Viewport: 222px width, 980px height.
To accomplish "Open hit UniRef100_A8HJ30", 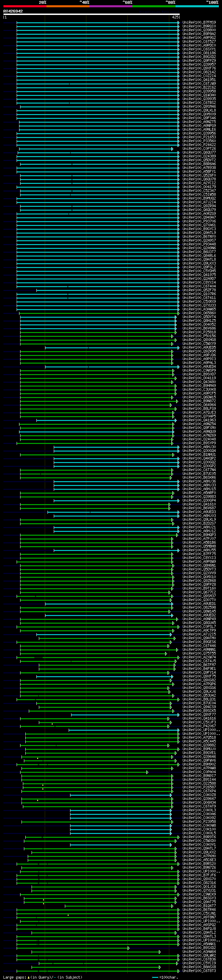I will (x=199, y=447).
